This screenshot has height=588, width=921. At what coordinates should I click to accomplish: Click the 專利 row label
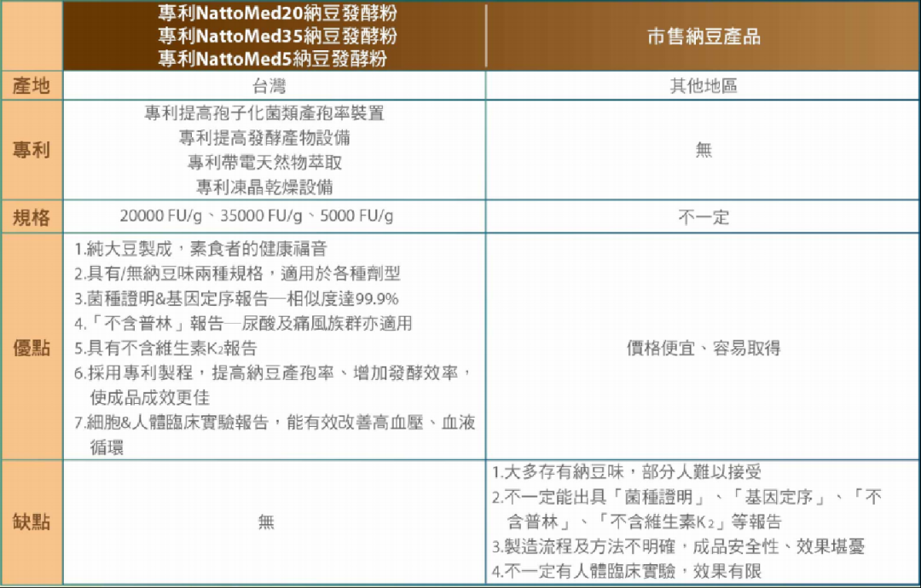32,150
